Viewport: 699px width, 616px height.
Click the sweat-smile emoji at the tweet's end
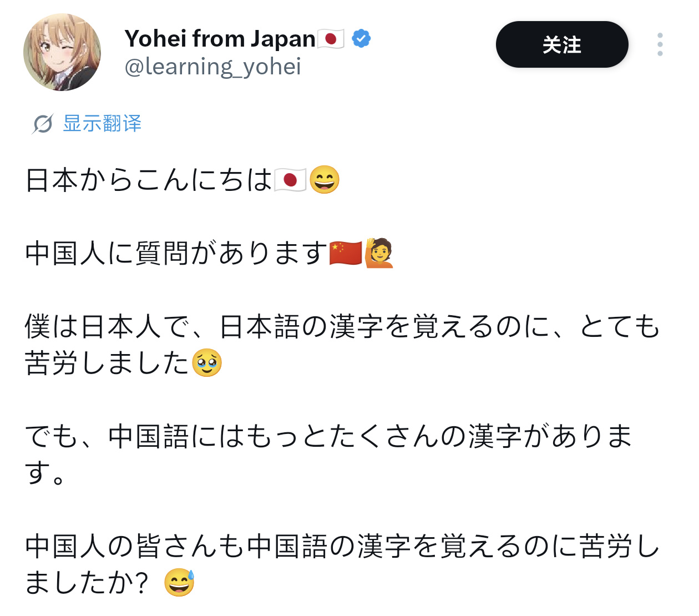click(180, 583)
